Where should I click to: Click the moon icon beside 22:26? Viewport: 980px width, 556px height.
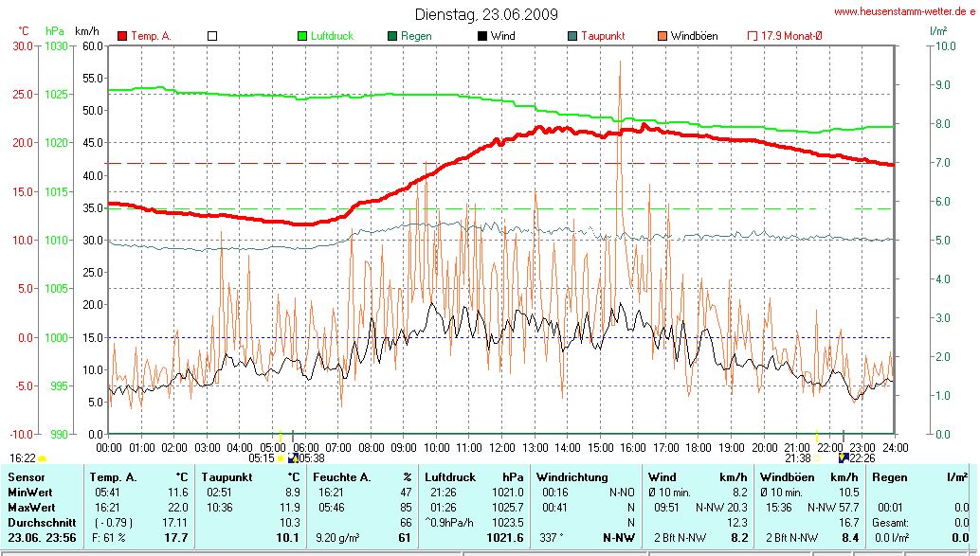pyautogui.click(x=844, y=457)
